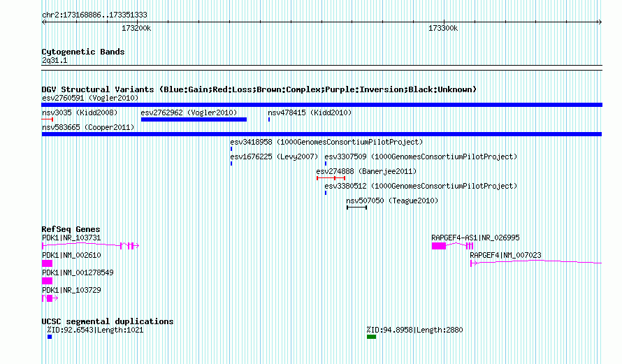Select the blue tick under esv3418958
Viewport: 622px width, 364px height.
point(231,149)
